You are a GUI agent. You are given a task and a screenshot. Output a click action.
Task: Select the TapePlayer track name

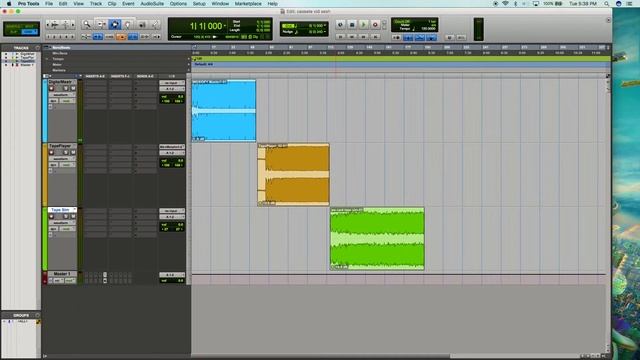coord(60,146)
